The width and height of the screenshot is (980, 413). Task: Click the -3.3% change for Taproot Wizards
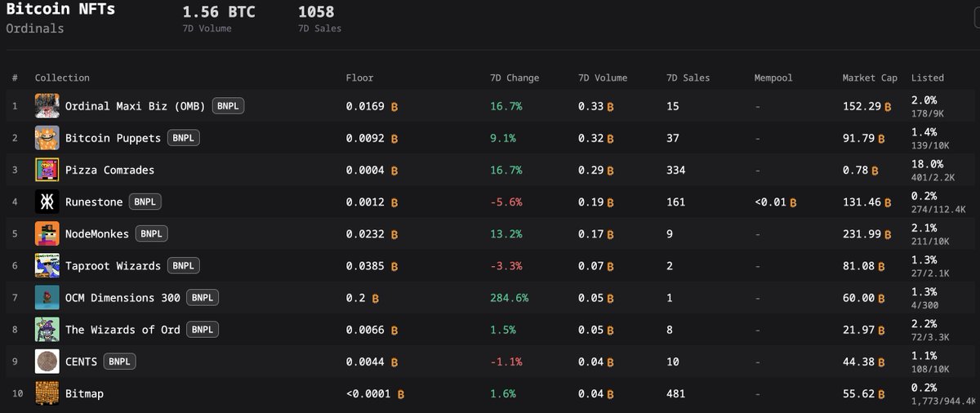[506, 265]
